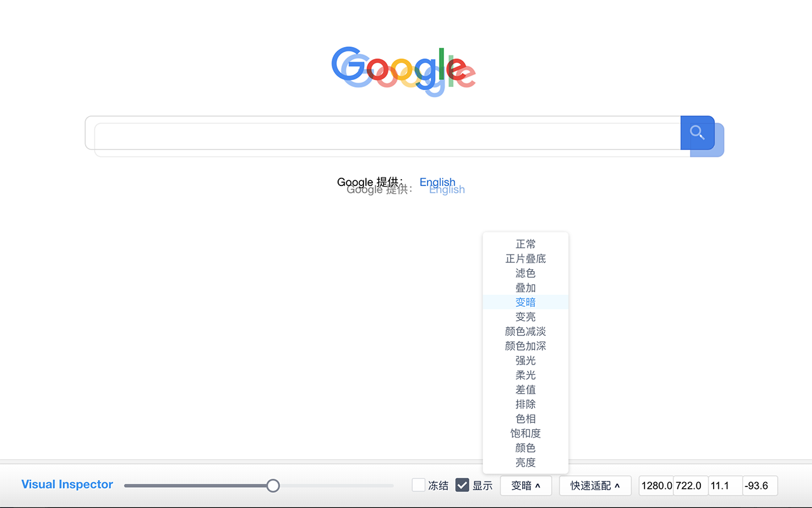Screen dimensions: 812x508
Task: Select the 亮度 option at the list bottom
Action: click(525, 462)
